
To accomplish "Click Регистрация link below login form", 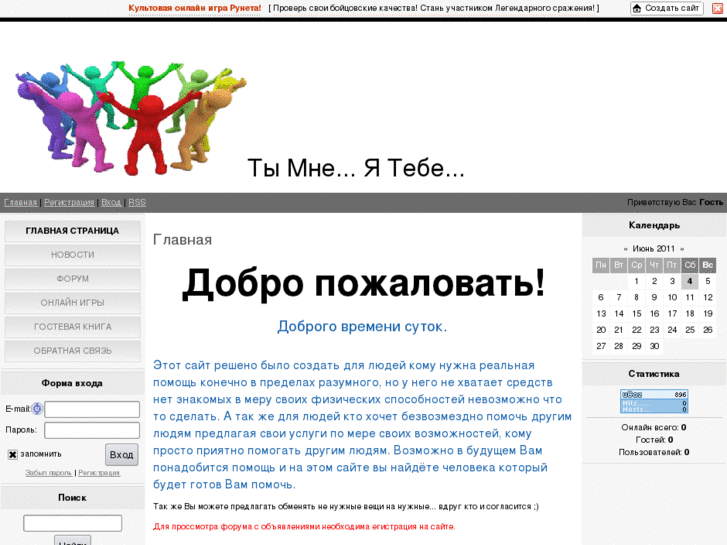I will pyautogui.click(x=99, y=473).
